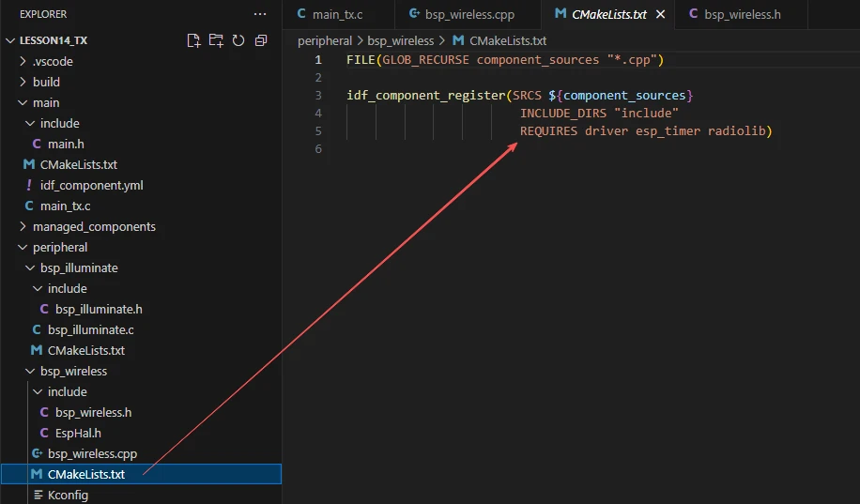Open EspHal.h in the file tree
This screenshot has height=504, width=860.
78,433
